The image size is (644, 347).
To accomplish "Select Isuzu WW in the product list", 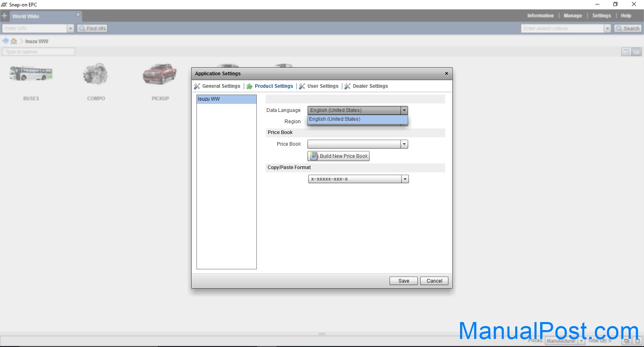I will click(227, 99).
